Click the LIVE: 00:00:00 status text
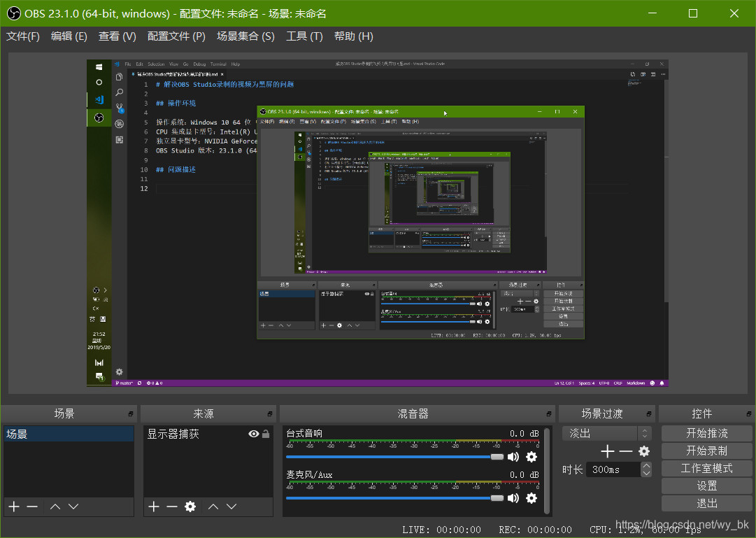The image size is (756, 538). (x=441, y=530)
